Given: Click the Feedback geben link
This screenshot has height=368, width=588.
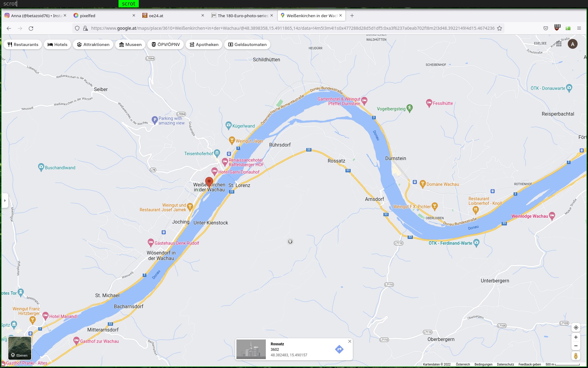Looking at the screenshot, I should (x=530, y=364).
